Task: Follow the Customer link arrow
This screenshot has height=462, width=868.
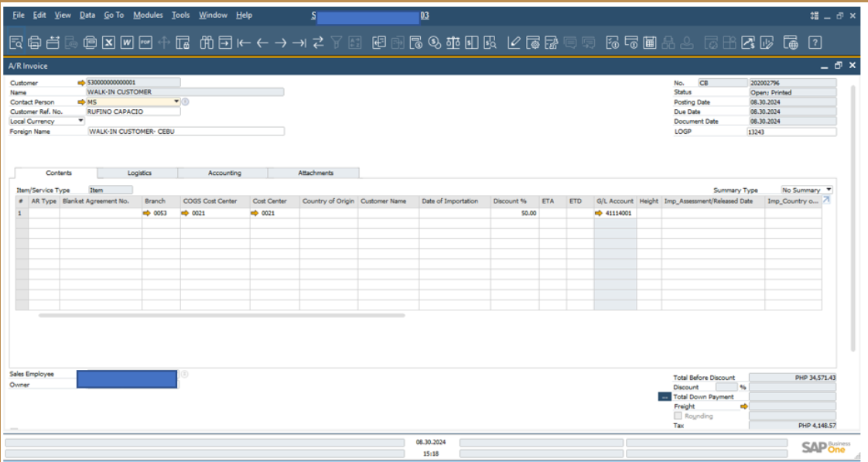Action: 81,83
